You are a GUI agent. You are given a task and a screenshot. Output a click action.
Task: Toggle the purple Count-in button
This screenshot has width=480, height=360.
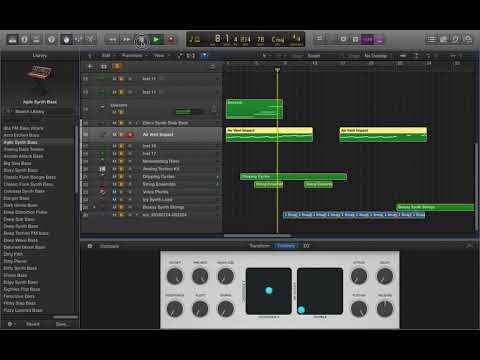pos(367,40)
